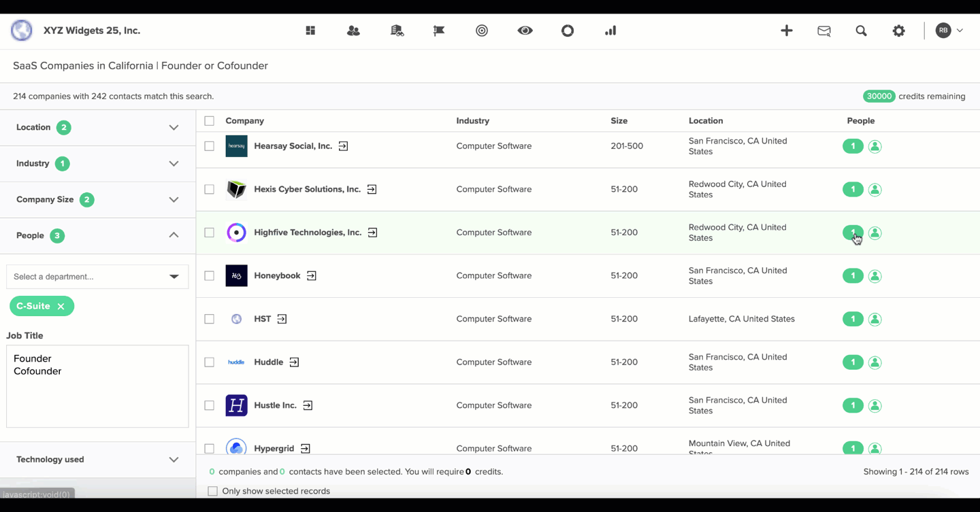
Task: Open the bar chart reports icon
Action: click(610, 31)
